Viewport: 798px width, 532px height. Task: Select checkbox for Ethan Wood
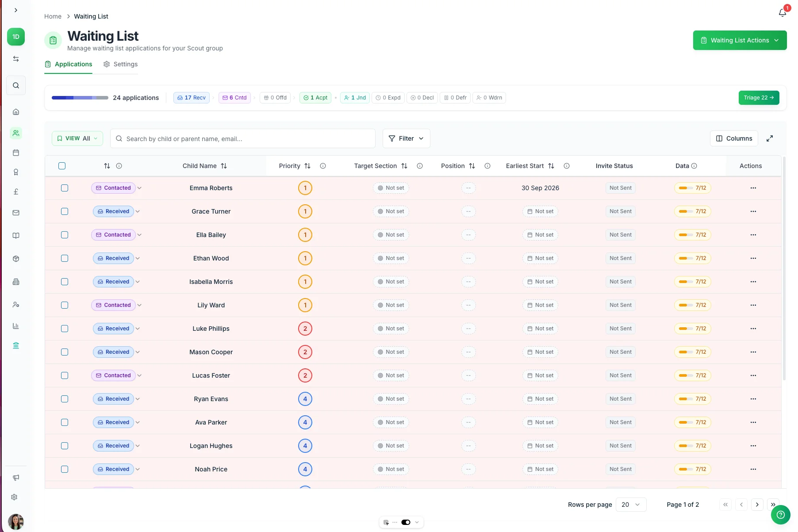(65, 258)
